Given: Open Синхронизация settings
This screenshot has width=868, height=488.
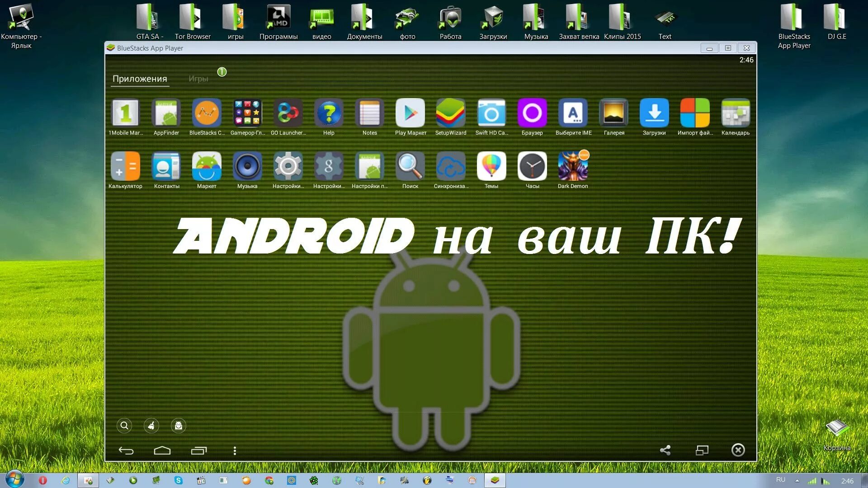Looking at the screenshot, I should click(450, 166).
